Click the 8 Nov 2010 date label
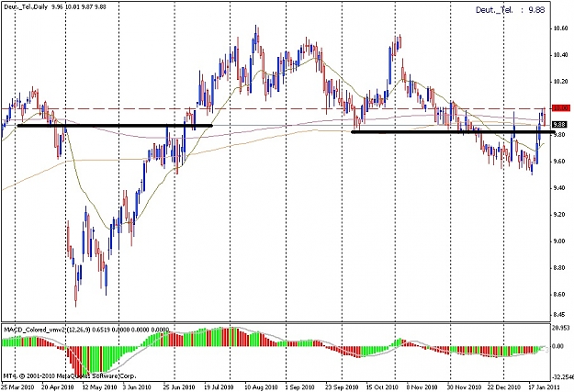Viewport: 574px width, 392px height. point(422,386)
